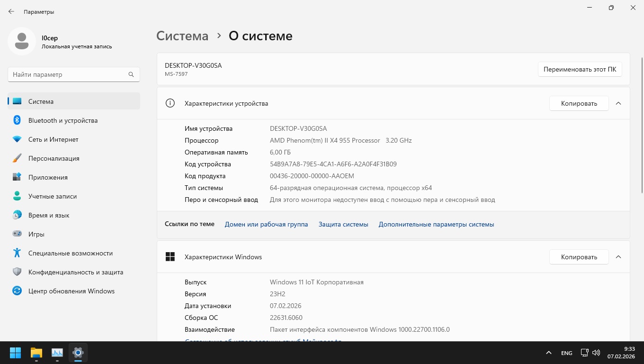The width and height of the screenshot is (644, 364).
Task: Select Центр обновления Windows in the sidebar
Action: click(x=74, y=291)
